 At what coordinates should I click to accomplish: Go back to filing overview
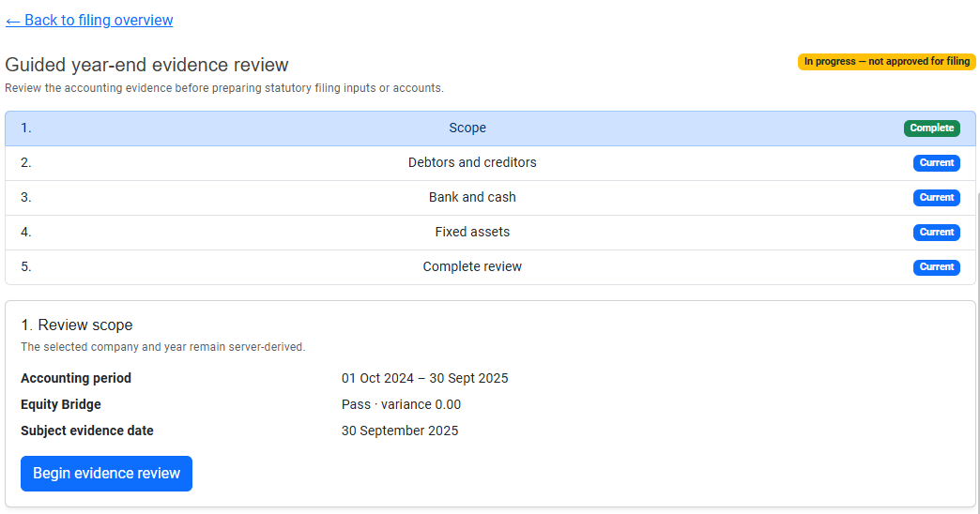(89, 21)
